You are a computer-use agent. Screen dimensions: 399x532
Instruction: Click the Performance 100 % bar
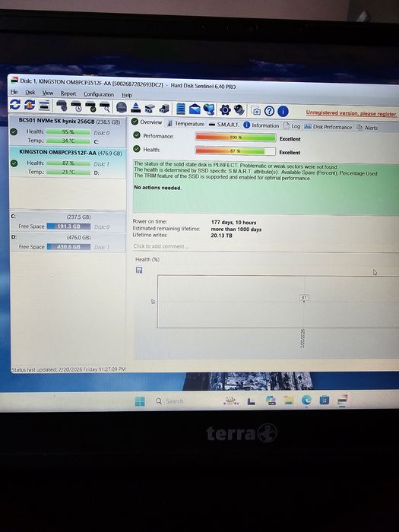236,138
